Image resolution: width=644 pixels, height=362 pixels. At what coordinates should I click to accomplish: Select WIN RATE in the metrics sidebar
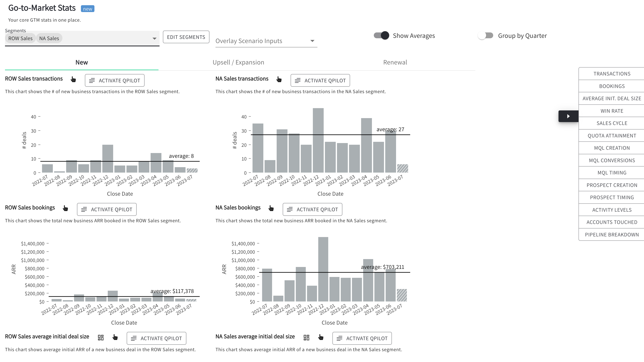[612, 111]
